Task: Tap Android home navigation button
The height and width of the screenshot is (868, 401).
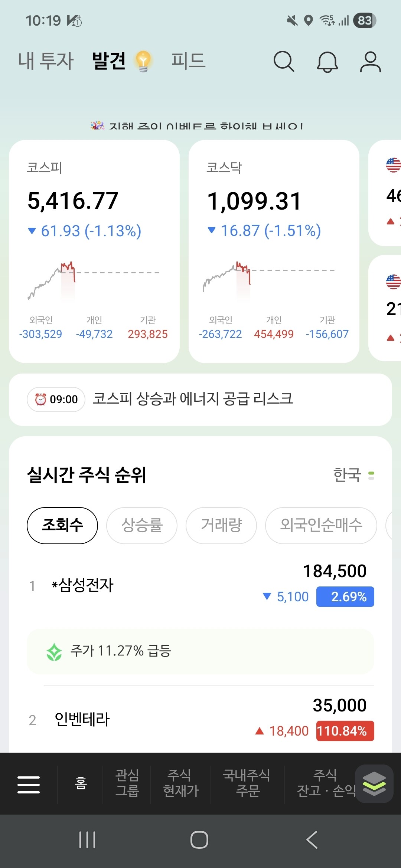Action: click(x=199, y=840)
